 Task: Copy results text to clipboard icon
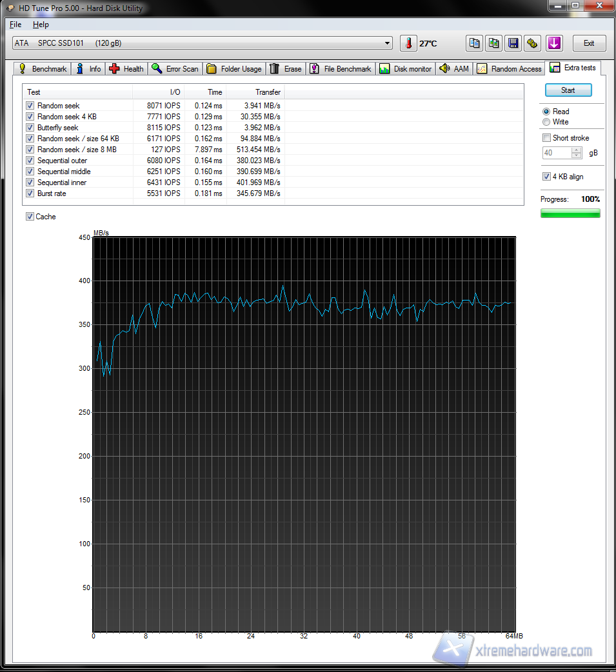(x=475, y=43)
